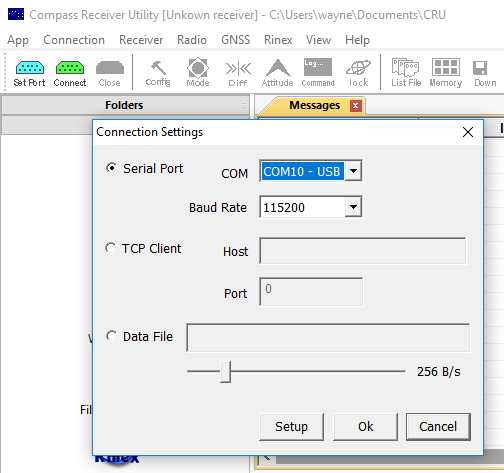Open the GNSS menu
The image size is (504, 473).
[235, 40]
